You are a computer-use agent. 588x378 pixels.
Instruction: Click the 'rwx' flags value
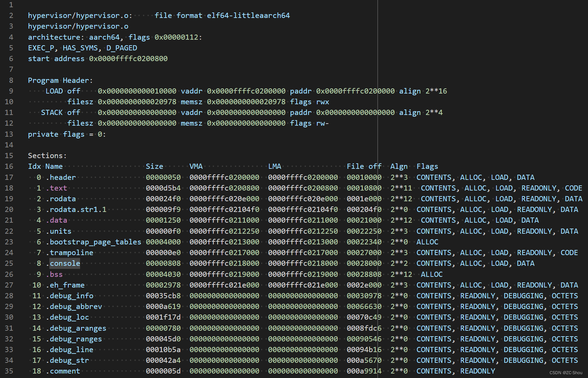tap(322, 101)
